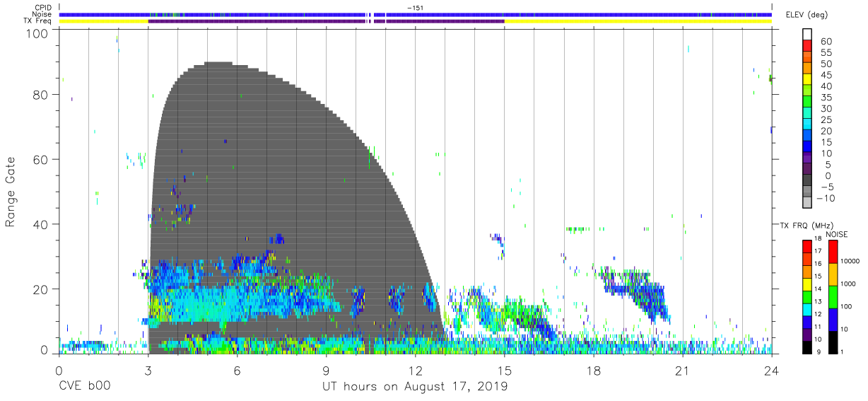Click y-axis tick label 100

[x=37, y=33]
